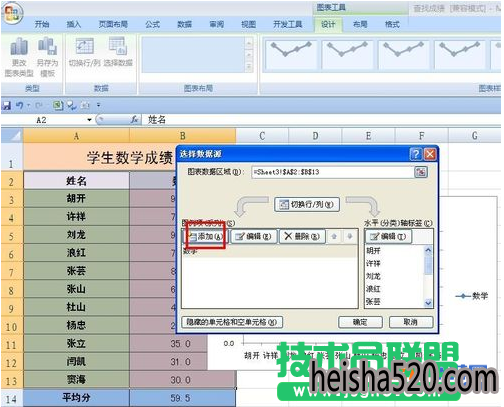Click the title cell 学生数学成绩
This screenshot has height=407, width=504.
(x=129, y=157)
